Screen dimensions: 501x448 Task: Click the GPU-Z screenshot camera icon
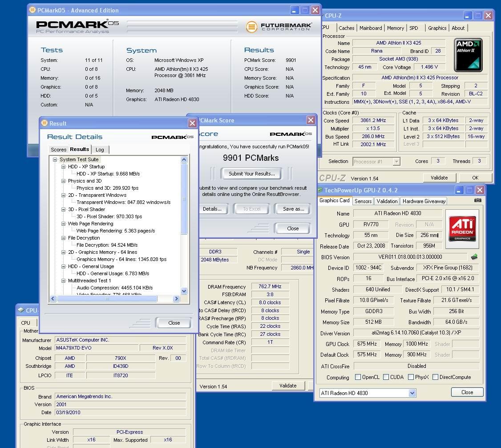coord(477,200)
